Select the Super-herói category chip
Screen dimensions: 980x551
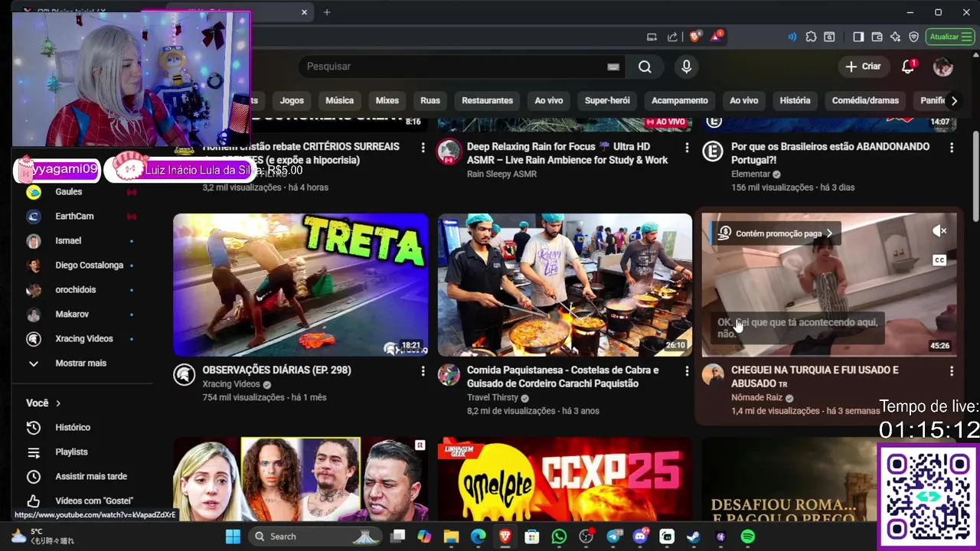[607, 100]
